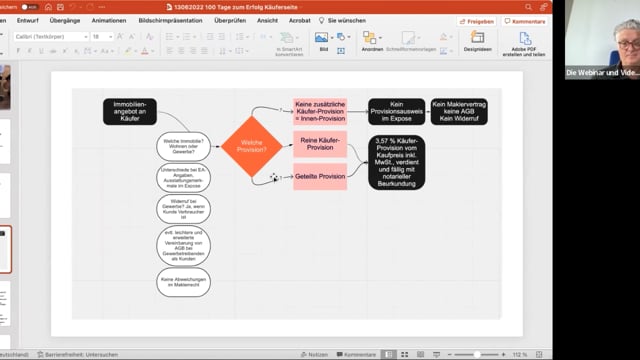640x360 pixels.
Task: Open Schnellformatvorlagen quick styles
Action: (x=411, y=42)
